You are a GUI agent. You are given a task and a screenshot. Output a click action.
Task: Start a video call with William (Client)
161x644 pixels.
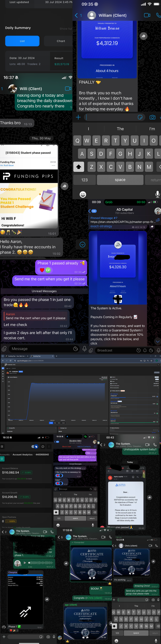tap(147, 15)
